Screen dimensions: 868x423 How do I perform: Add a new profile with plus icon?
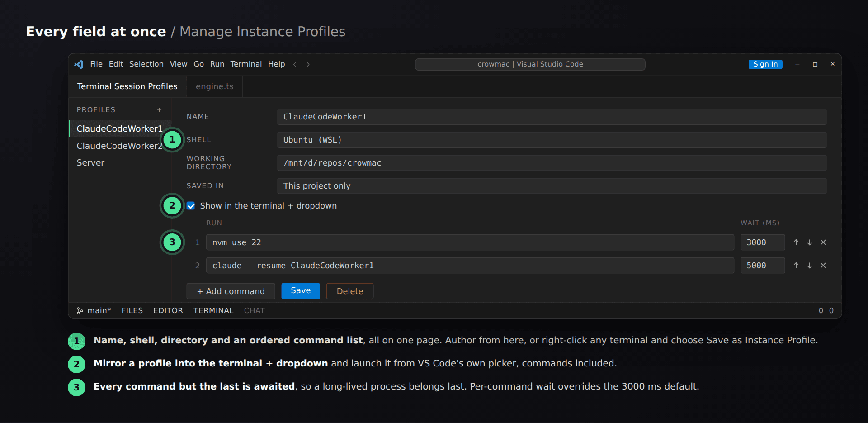[x=159, y=110]
